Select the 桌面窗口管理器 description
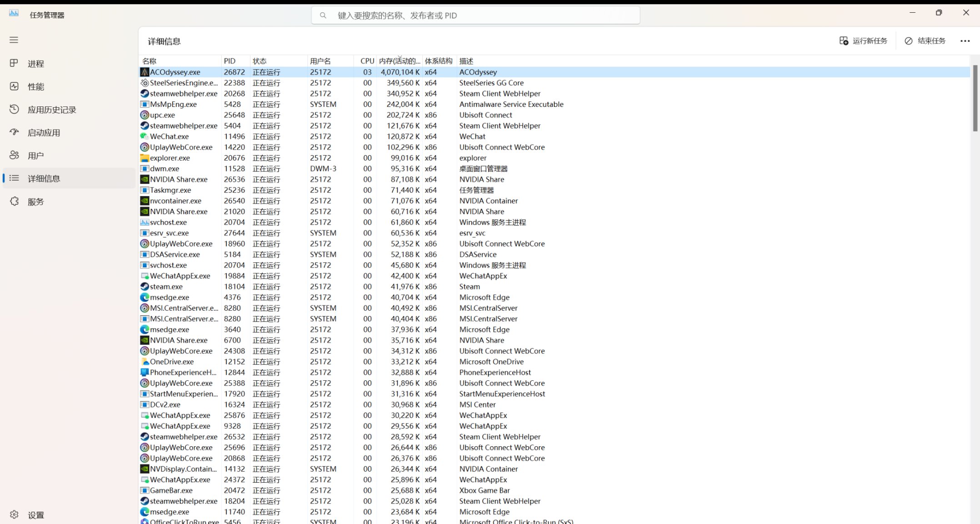The image size is (980, 524). coord(483,169)
